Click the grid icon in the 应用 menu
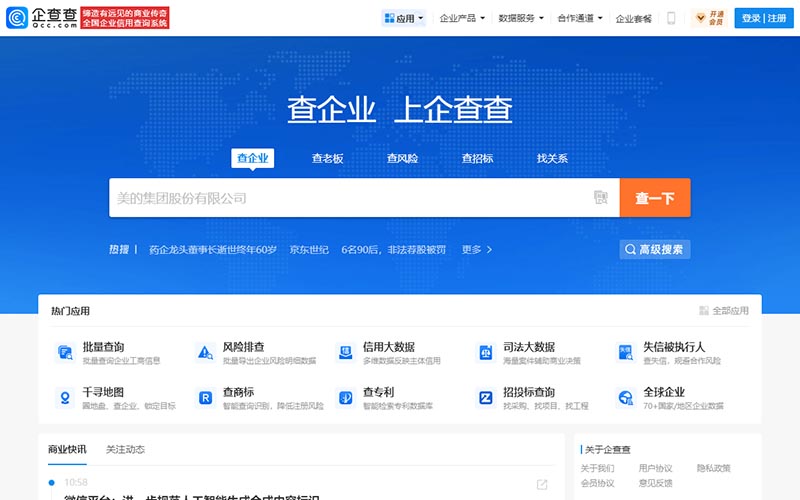Viewport: 800px width, 500px height. click(389, 18)
